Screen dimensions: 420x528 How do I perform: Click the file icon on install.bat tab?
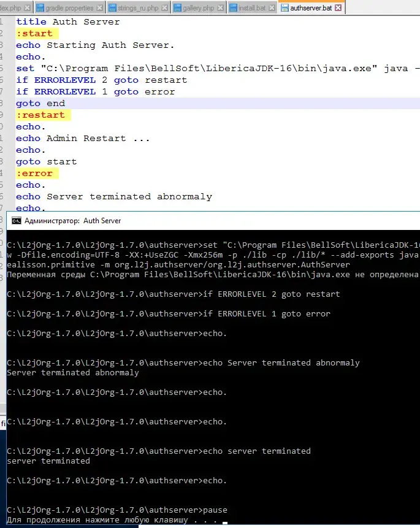[x=233, y=8]
